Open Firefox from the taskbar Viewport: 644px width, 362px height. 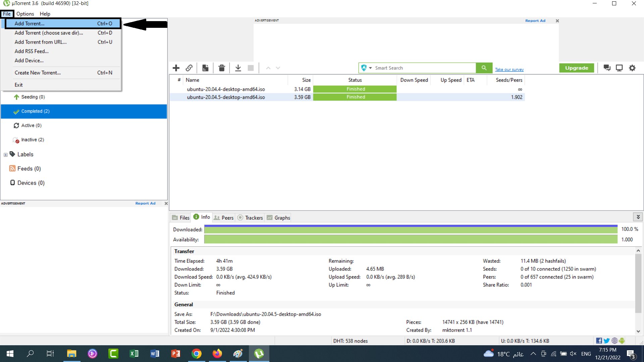[x=217, y=354]
